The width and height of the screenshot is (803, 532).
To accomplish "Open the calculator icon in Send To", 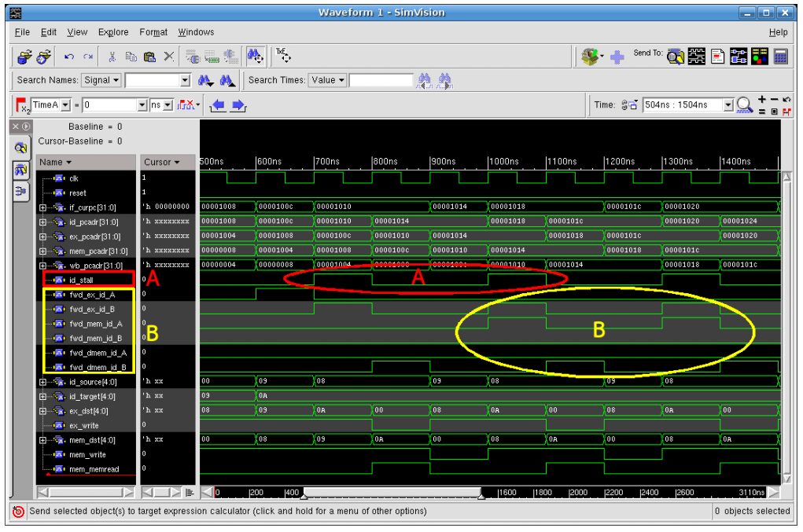I will point(781,57).
